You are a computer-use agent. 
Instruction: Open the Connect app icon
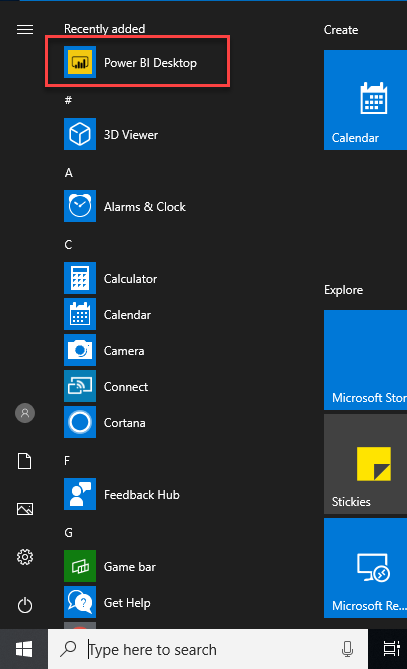(80, 386)
